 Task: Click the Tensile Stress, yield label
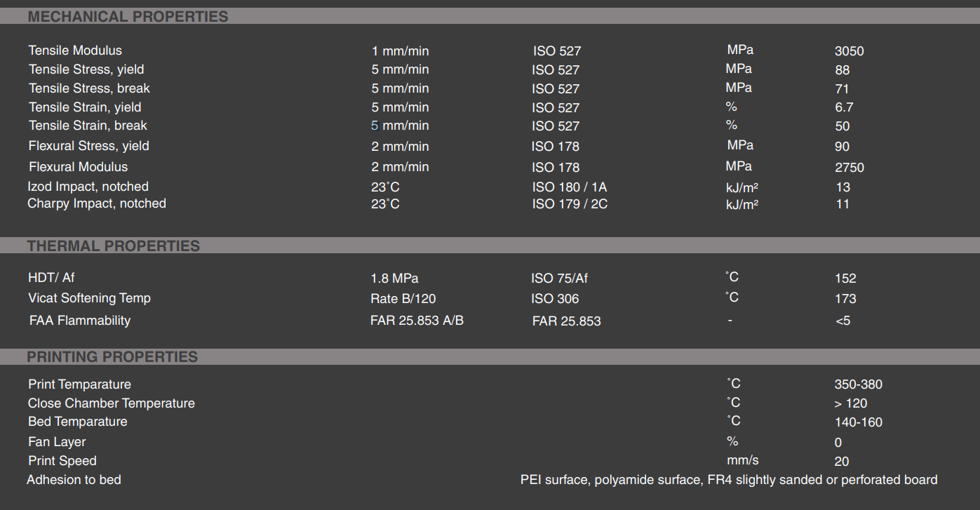(x=86, y=69)
